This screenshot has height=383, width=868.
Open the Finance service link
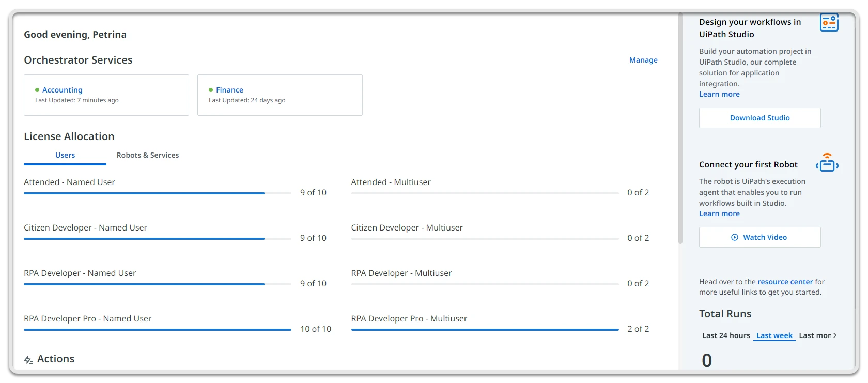(229, 90)
